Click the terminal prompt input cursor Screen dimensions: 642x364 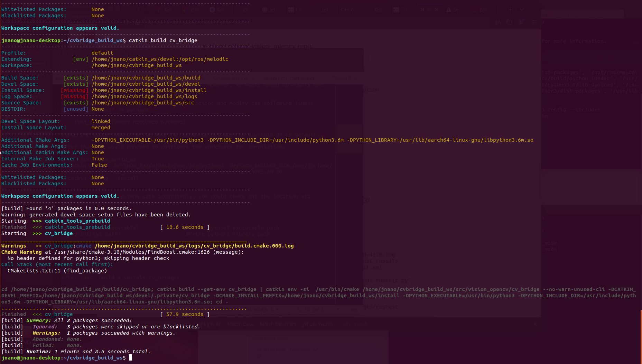(x=131, y=358)
